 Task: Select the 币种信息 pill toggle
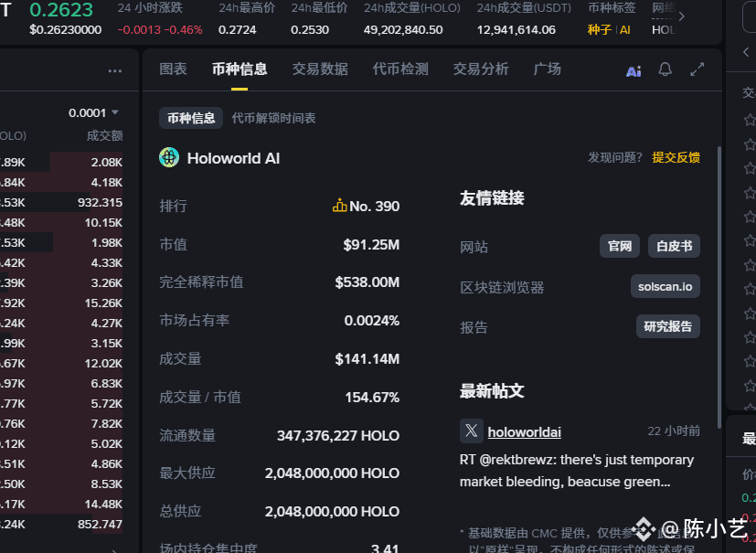191,118
